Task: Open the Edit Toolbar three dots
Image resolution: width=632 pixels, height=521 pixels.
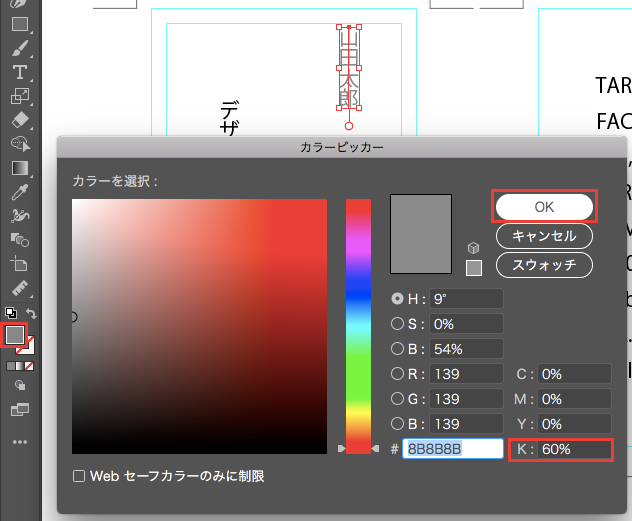Action: (x=19, y=441)
